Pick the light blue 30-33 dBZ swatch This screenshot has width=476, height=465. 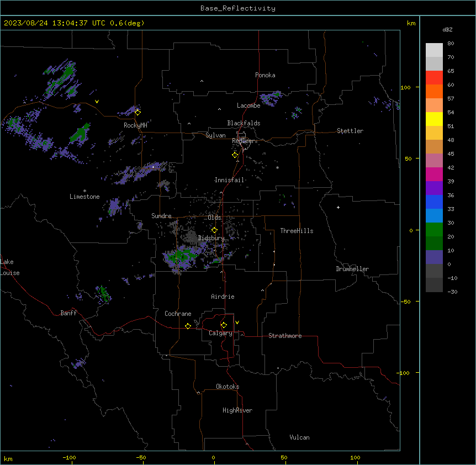click(434, 215)
